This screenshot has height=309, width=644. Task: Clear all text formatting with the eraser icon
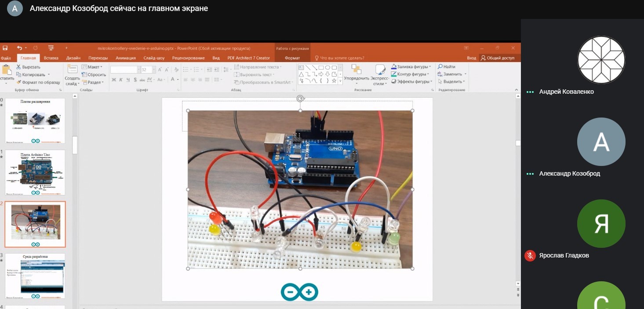point(177,70)
